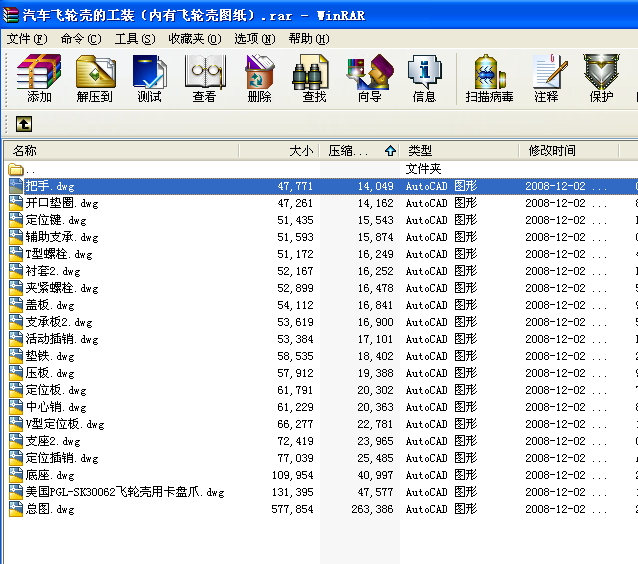
Task: Open the 帮助(H) menu
Action: tap(309, 39)
